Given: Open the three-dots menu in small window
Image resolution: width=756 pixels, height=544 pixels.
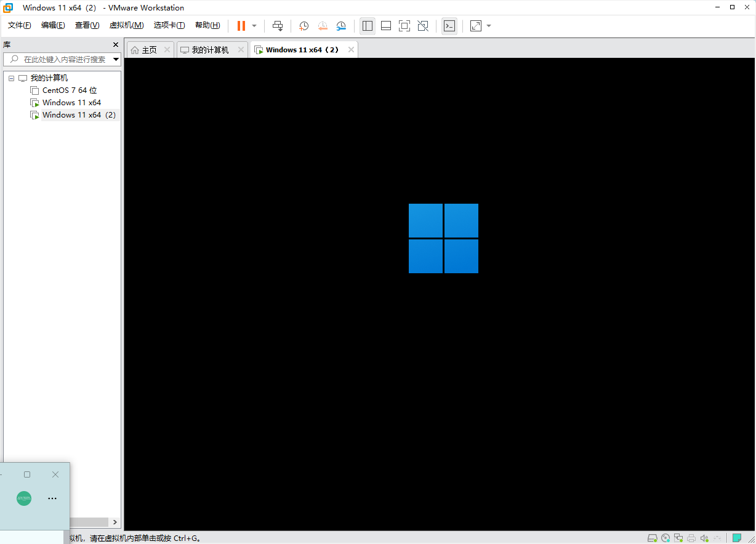Looking at the screenshot, I should click(x=52, y=498).
